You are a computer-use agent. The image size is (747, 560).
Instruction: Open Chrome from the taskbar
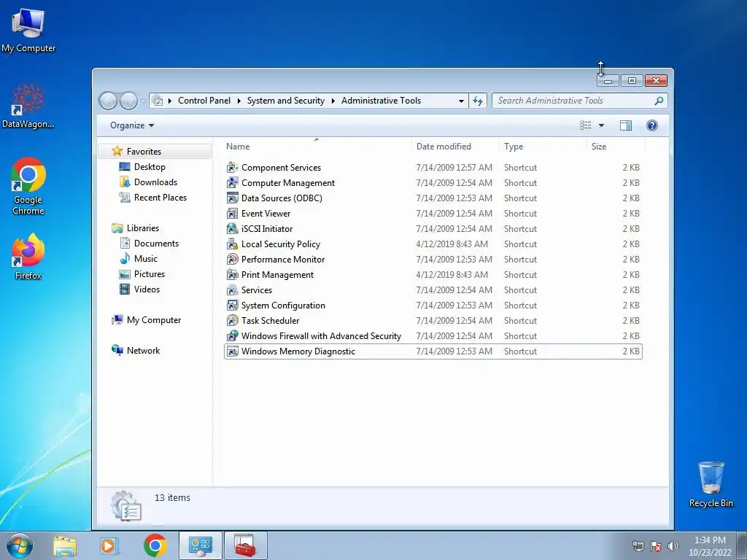[x=155, y=545]
